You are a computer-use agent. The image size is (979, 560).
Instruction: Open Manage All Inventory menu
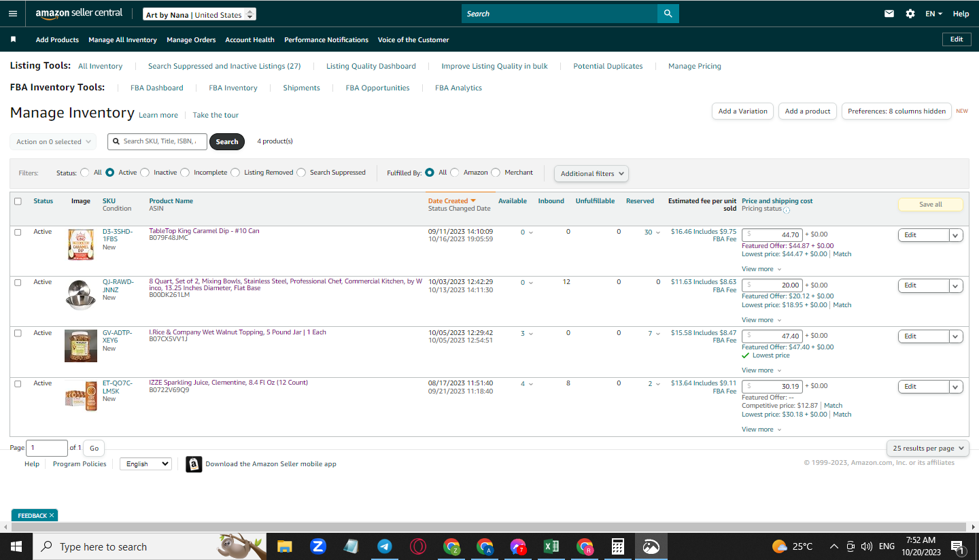tap(122, 40)
